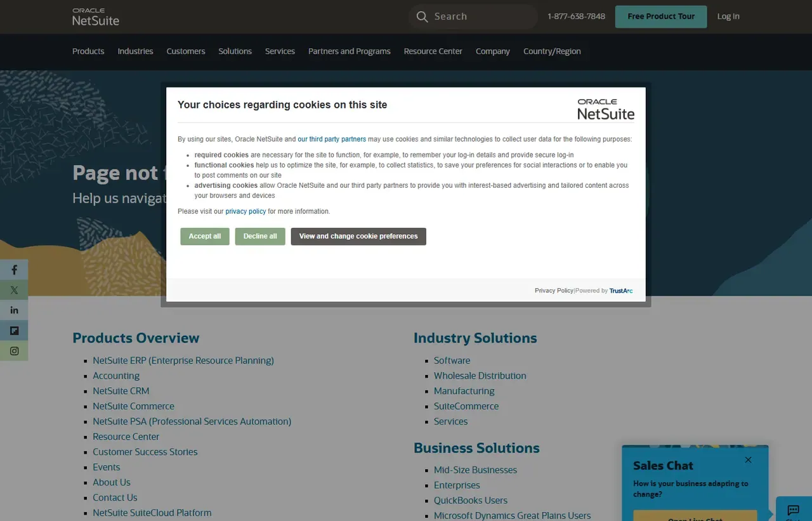This screenshot has height=521, width=812.
Task: Open the Services nav menu
Action: (x=280, y=51)
